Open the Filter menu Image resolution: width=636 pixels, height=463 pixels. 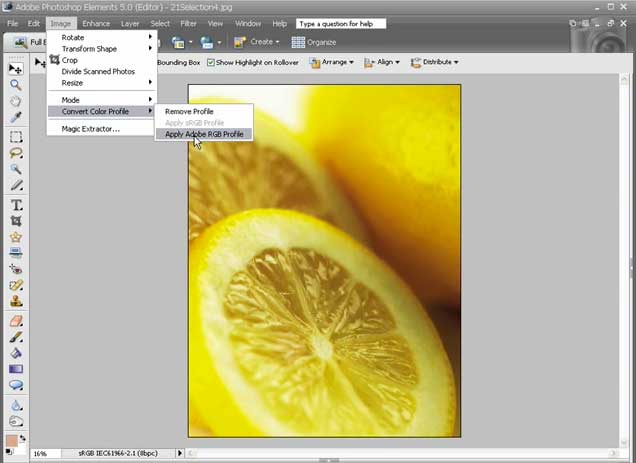(188, 24)
